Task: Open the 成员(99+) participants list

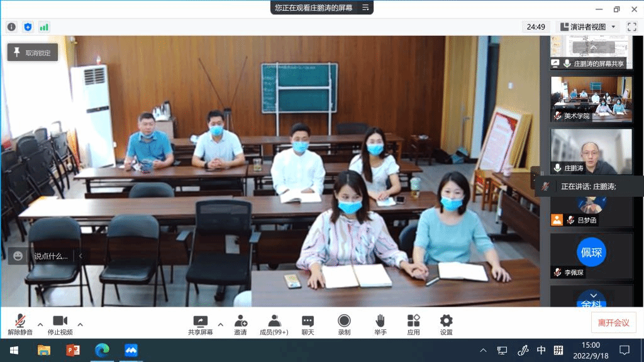Action: [274, 324]
